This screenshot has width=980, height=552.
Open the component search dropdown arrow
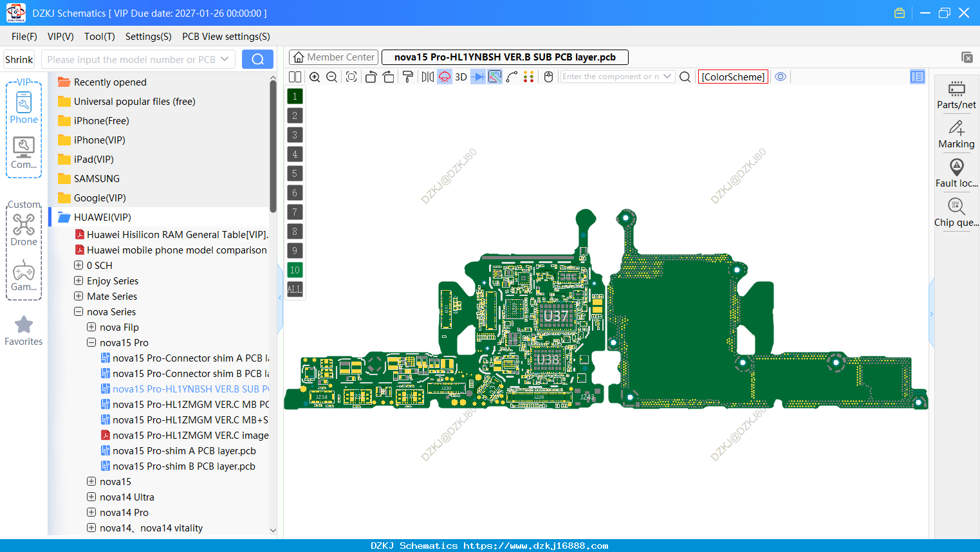pyautogui.click(x=667, y=77)
